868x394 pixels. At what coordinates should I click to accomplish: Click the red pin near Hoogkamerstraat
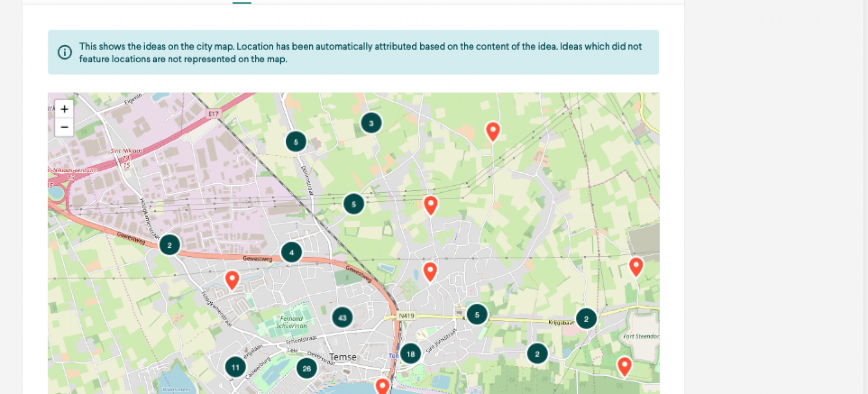232,279
